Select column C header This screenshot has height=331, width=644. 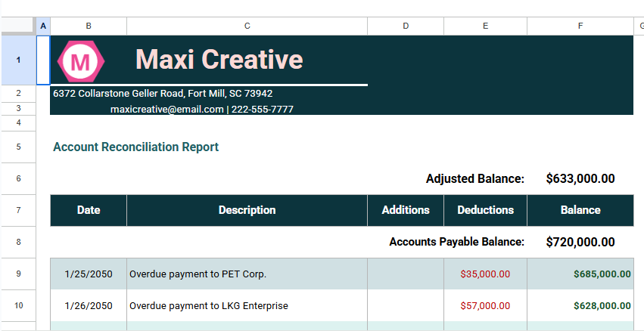[x=247, y=26]
